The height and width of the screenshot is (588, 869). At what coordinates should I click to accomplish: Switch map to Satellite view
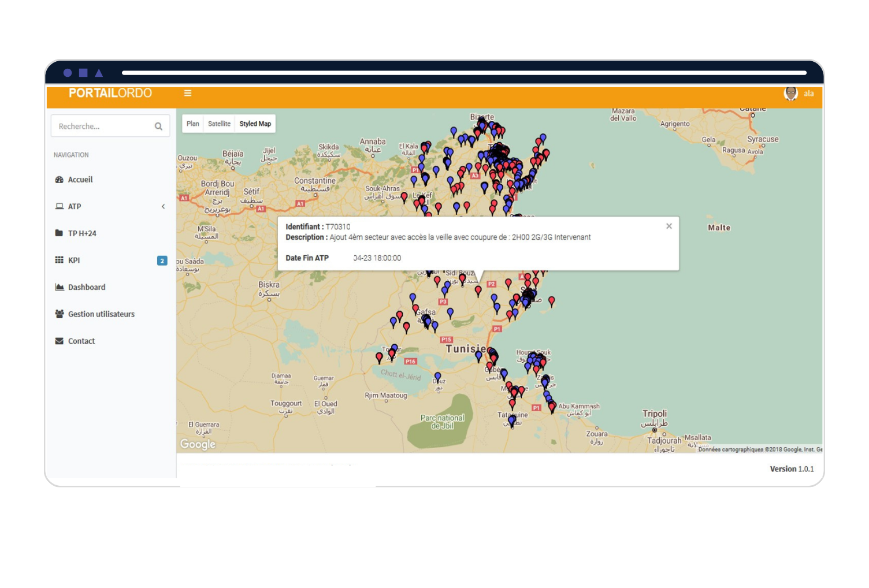pos(219,124)
